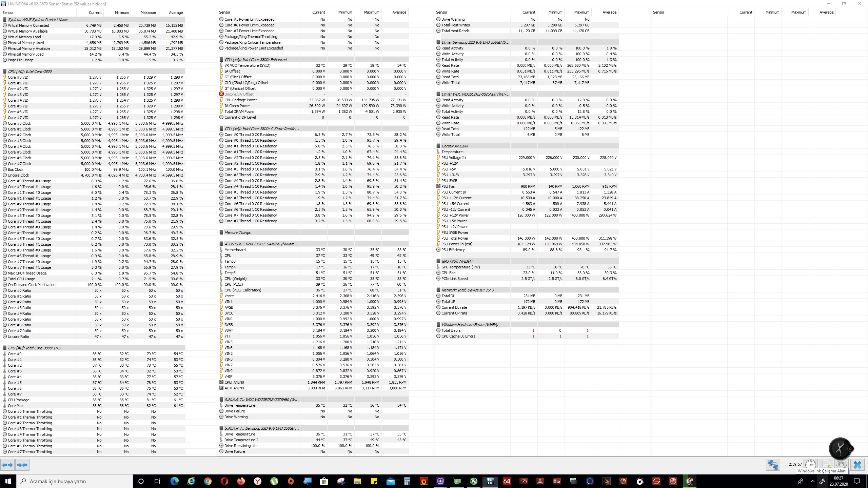Open Calculator from the taskbar

pos(407,481)
